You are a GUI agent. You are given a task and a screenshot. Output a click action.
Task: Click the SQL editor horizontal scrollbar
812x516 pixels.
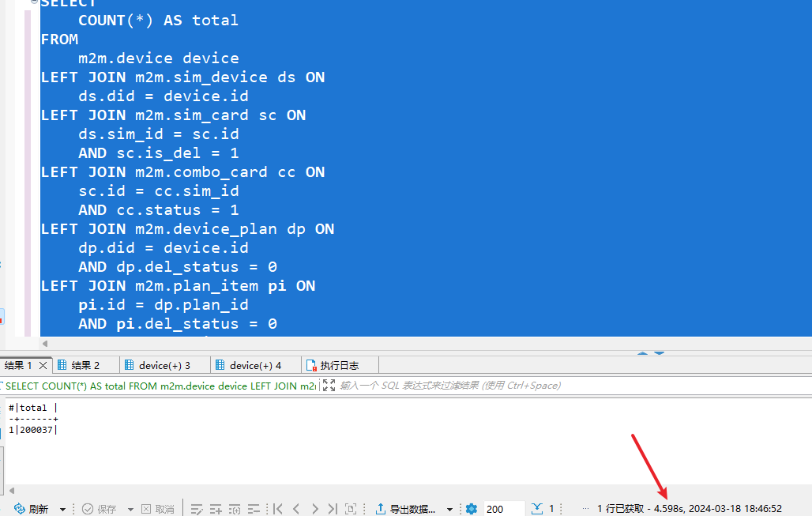point(395,344)
